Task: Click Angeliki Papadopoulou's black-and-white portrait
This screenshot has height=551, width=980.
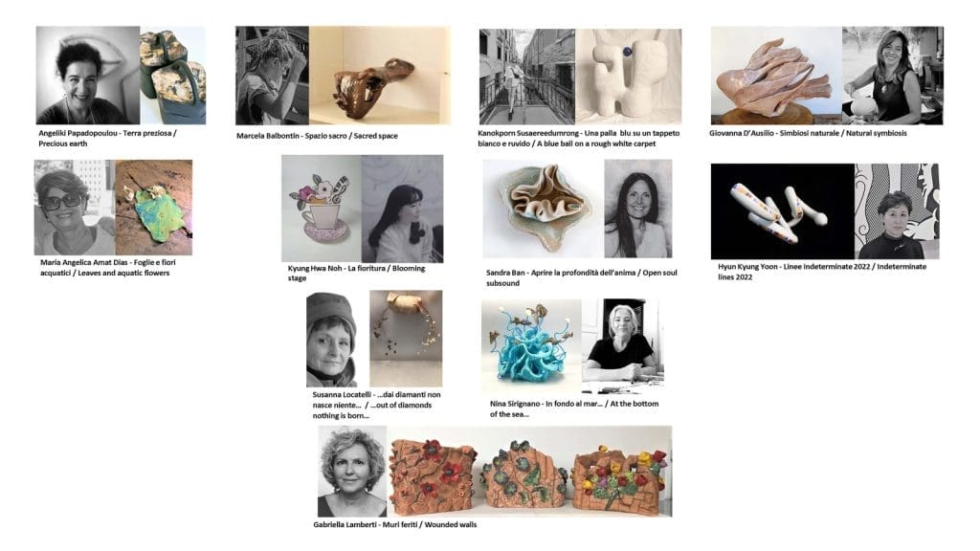Action: tap(88, 75)
